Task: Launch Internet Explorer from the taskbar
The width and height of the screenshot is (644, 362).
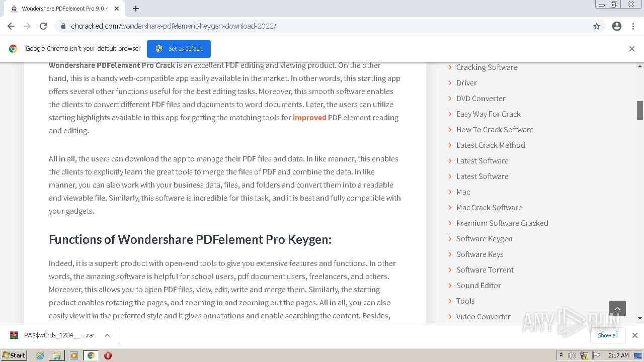Action: click(40, 355)
